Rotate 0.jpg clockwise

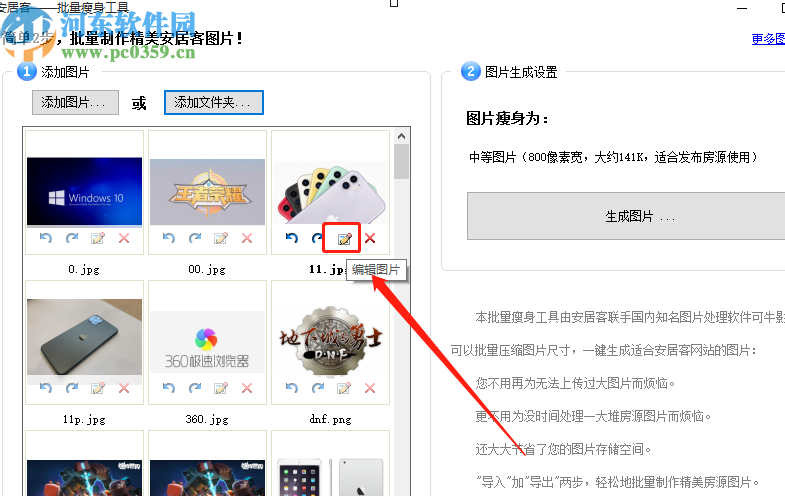72,238
